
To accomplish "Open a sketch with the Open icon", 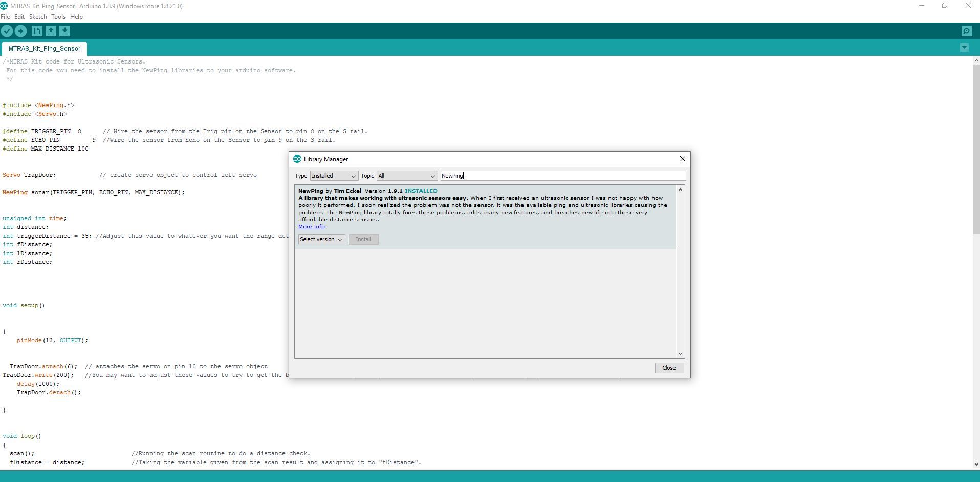I will pos(51,31).
